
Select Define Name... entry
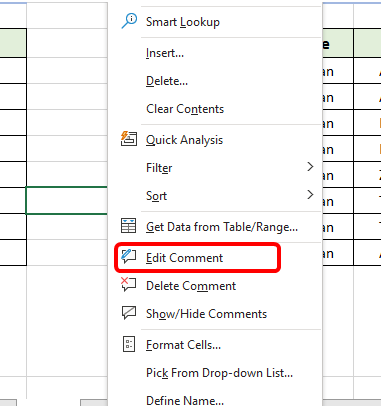(x=185, y=400)
